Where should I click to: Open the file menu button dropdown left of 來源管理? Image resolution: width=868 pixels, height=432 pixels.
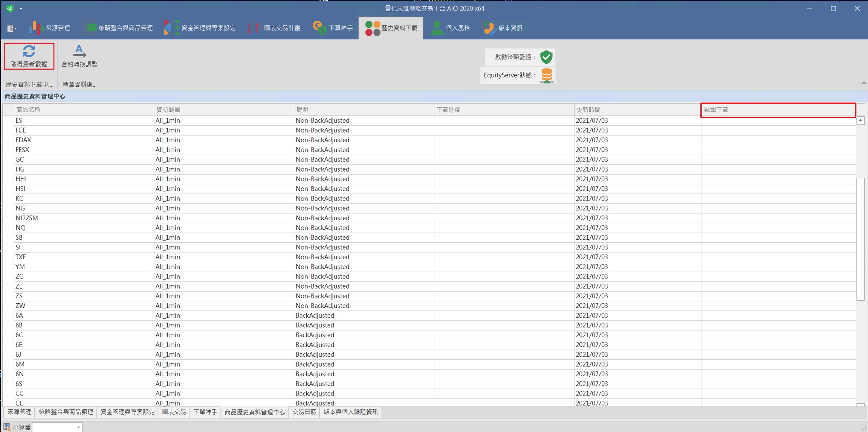[x=12, y=28]
